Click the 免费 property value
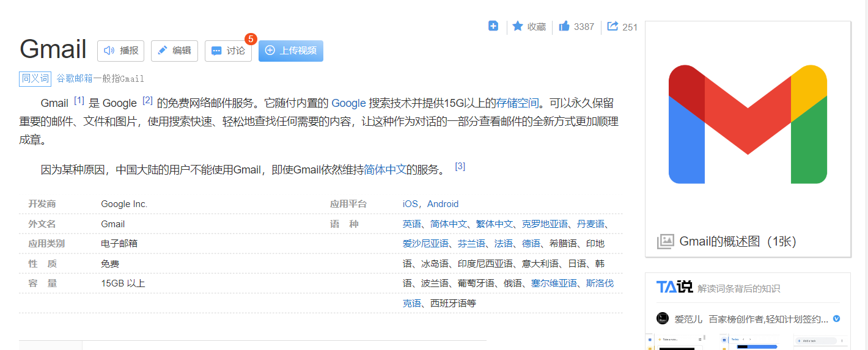Image resolution: width=868 pixels, height=350 pixels. pyautogui.click(x=110, y=264)
